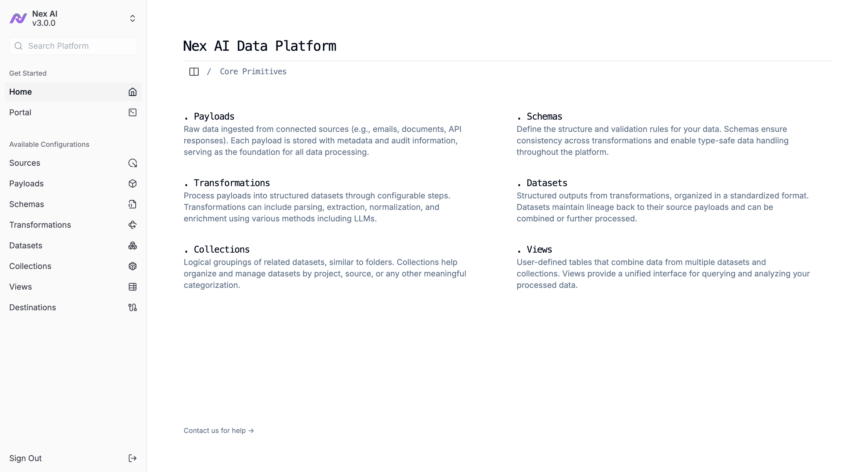Click the Payloads cube icon
The width and height of the screenshot is (868, 472).
(x=132, y=184)
